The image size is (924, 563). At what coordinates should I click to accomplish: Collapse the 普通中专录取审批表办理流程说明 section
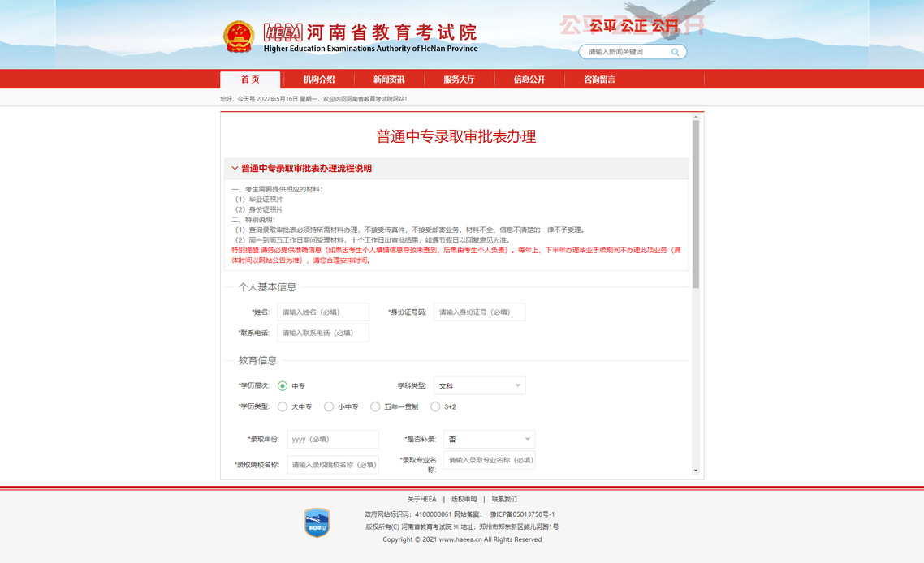235,169
